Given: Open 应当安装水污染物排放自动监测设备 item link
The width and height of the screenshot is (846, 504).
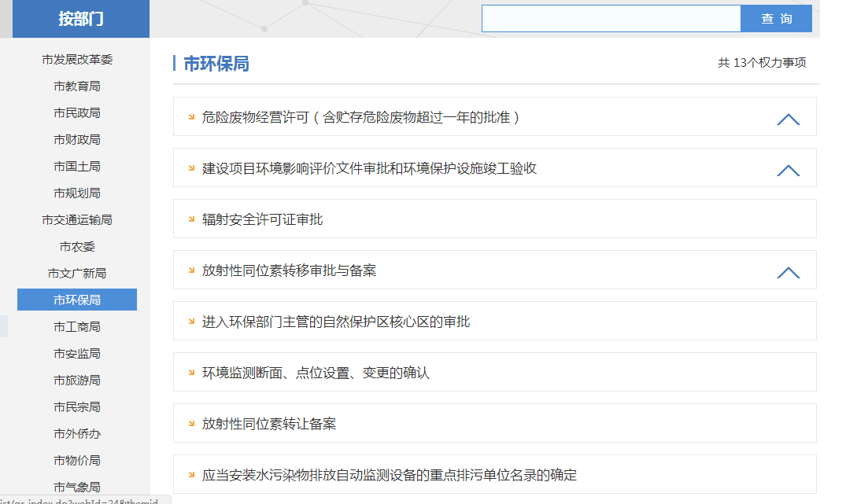Looking at the screenshot, I should [x=389, y=475].
